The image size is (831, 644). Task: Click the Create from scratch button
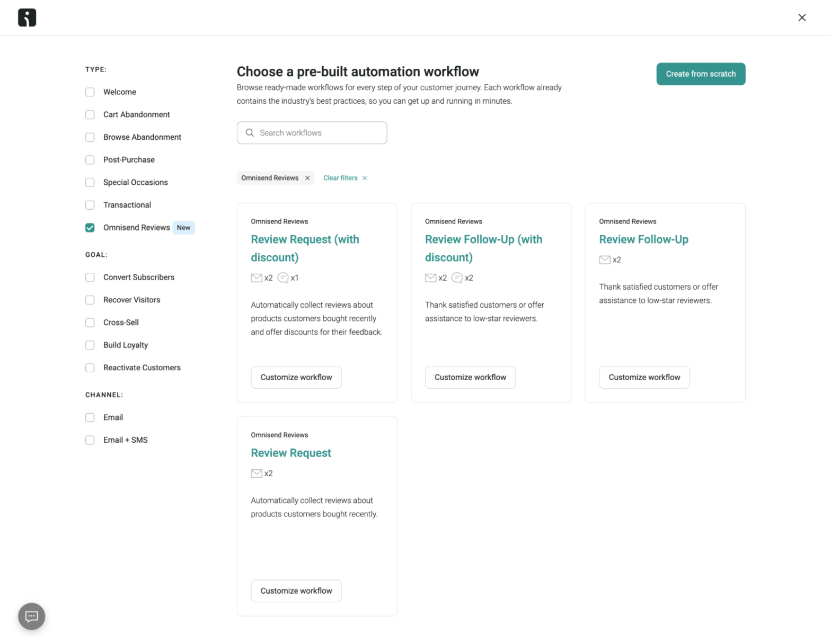pyautogui.click(x=701, y=74)
